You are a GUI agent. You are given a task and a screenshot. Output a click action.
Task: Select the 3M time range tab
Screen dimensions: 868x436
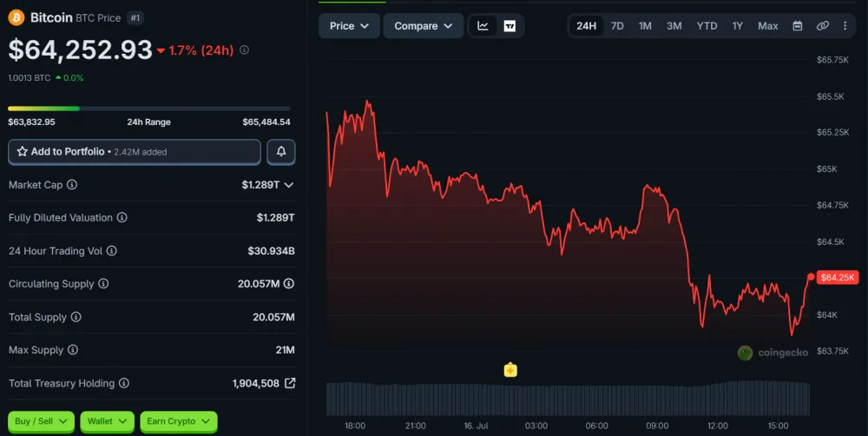pos(674,26)
